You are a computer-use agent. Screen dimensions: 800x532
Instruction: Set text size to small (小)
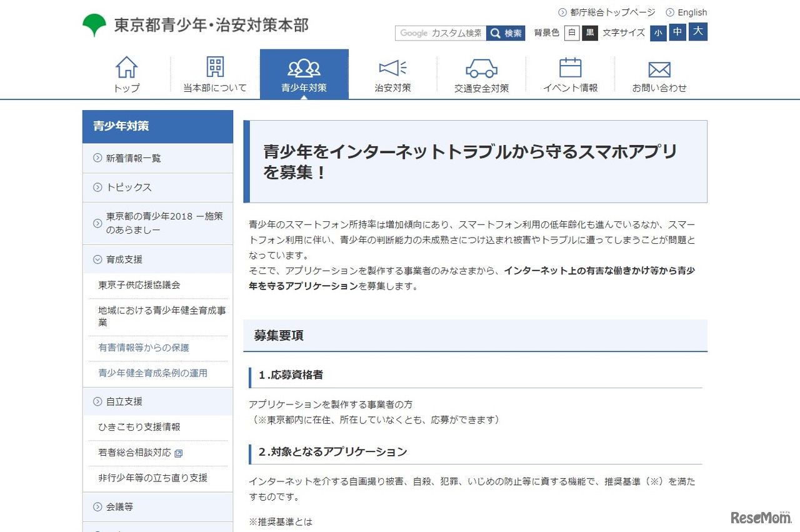[658, 33]
